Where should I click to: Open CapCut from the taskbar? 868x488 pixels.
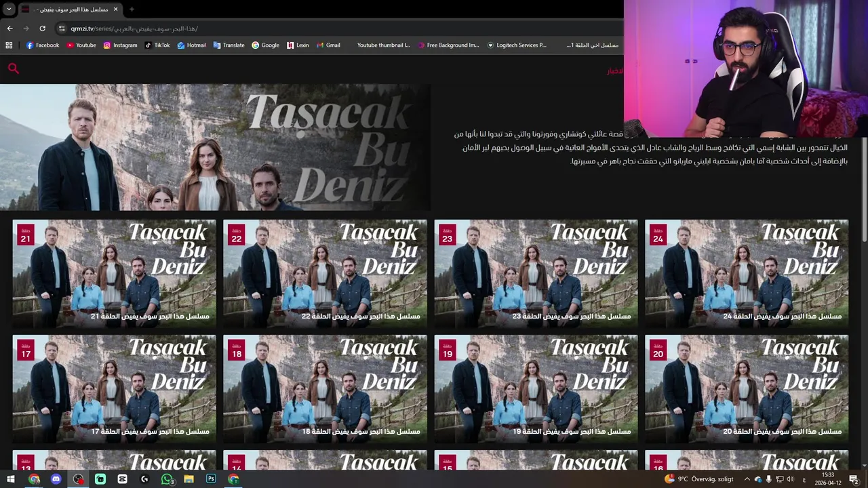(x=122, y=479)
